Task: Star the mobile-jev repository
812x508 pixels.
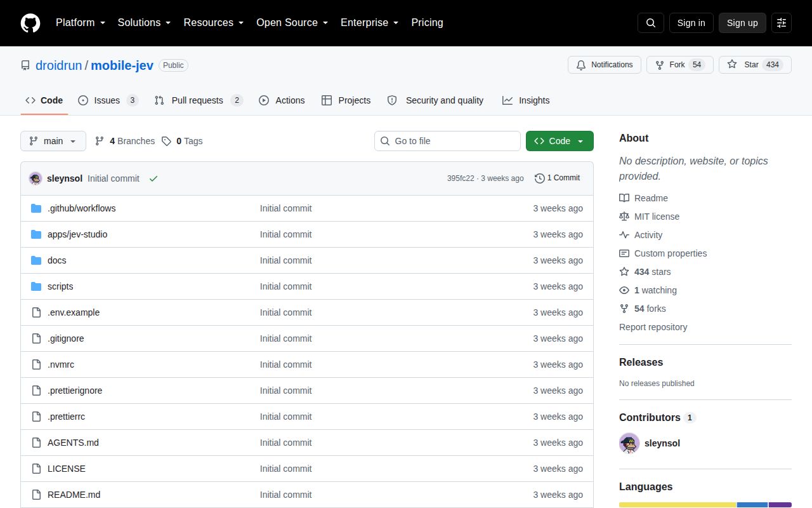Action: 755,65
